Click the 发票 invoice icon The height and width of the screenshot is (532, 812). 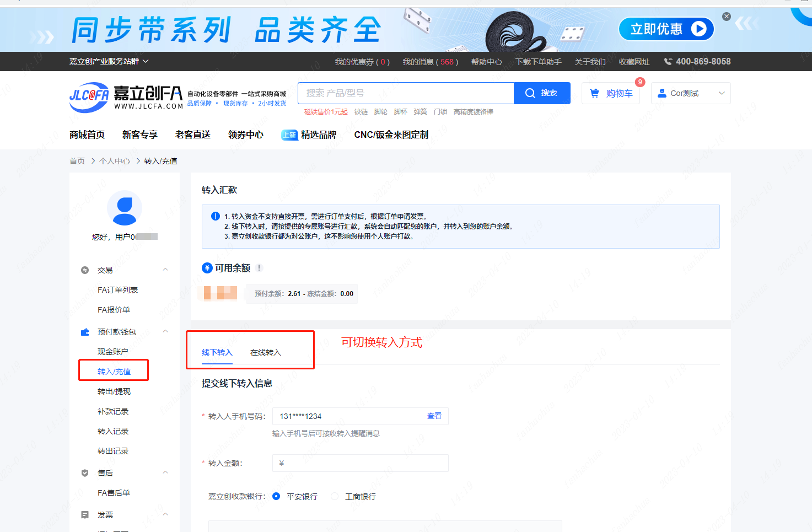tap(85, 515)
